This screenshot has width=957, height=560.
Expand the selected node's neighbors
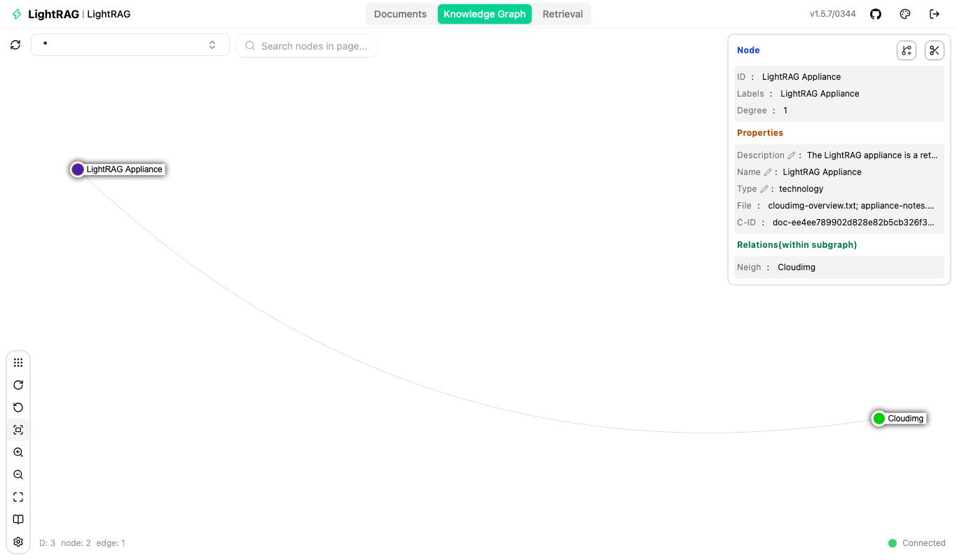[x=907, y=50]
